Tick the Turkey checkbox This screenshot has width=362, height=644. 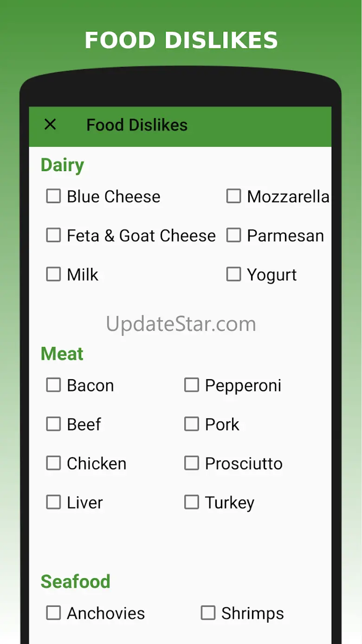click(x=192, y=502)
